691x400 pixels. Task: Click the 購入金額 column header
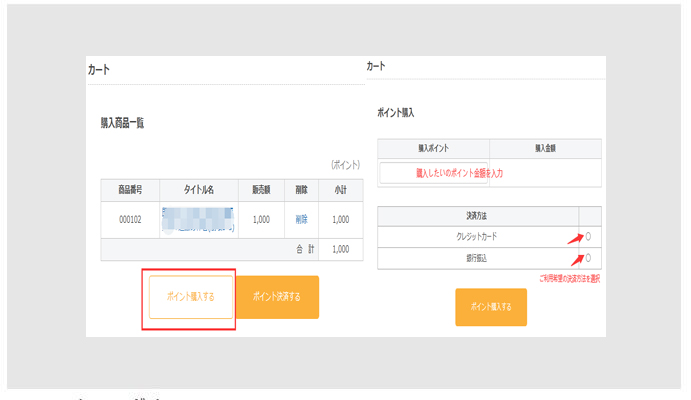tap(545, 148)
